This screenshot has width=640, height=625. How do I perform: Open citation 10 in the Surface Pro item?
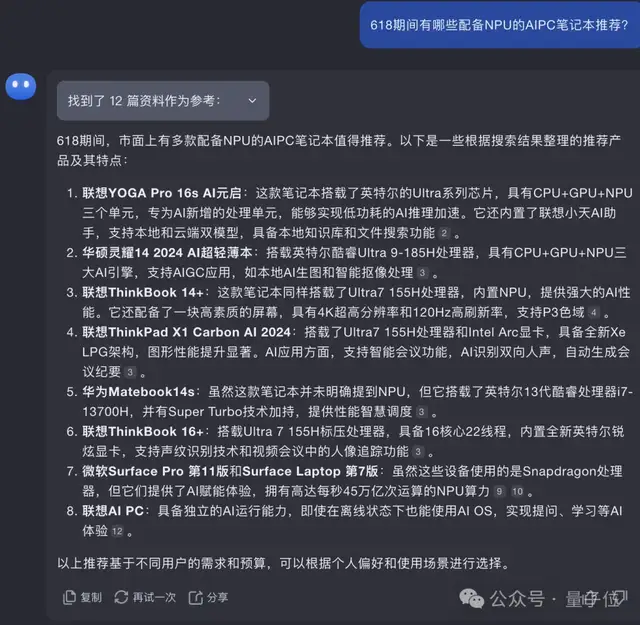point(518,491)
